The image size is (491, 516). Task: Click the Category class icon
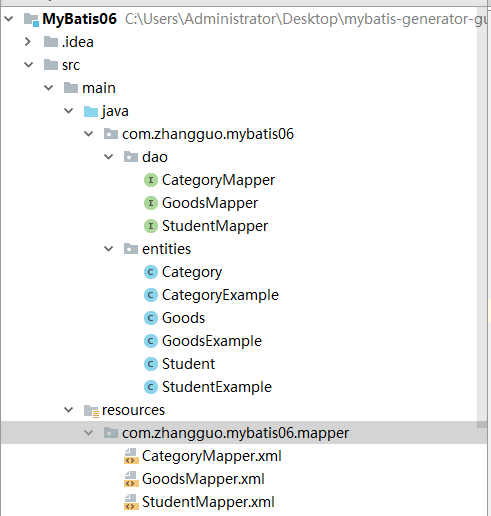[x=151, y=272]
